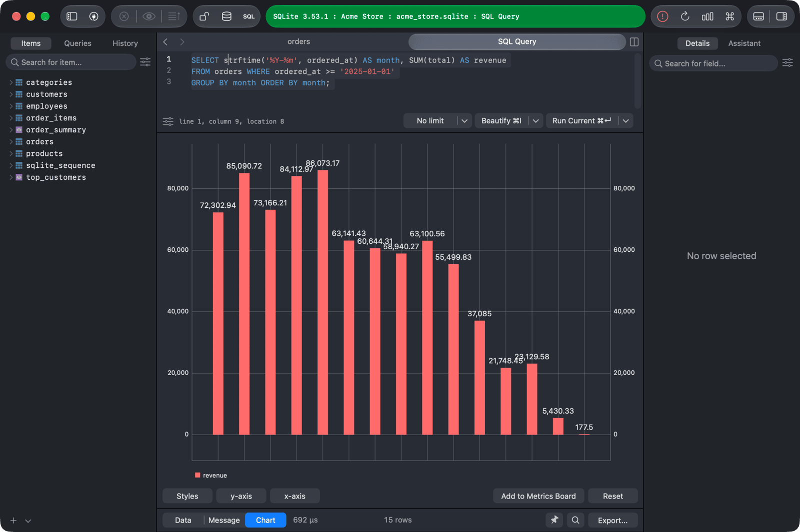This screenshot has height=532, width=800.
Task: Click the Export... button
Action: click(613, 520)
